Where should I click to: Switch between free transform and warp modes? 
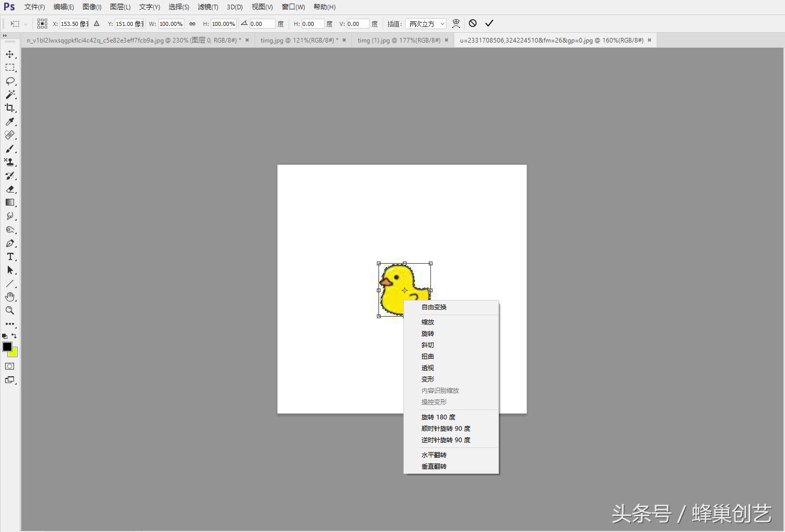455,23
